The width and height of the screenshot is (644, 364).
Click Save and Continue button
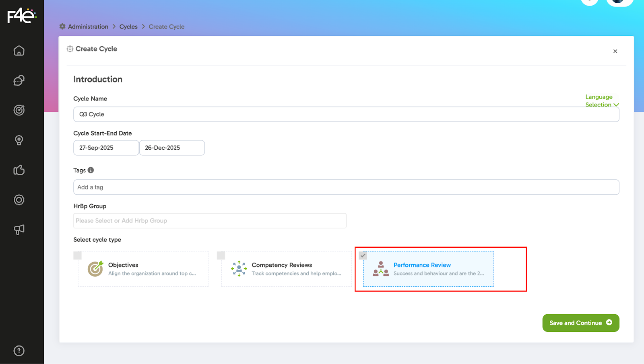pyautogui.click(x=580, y=323)
